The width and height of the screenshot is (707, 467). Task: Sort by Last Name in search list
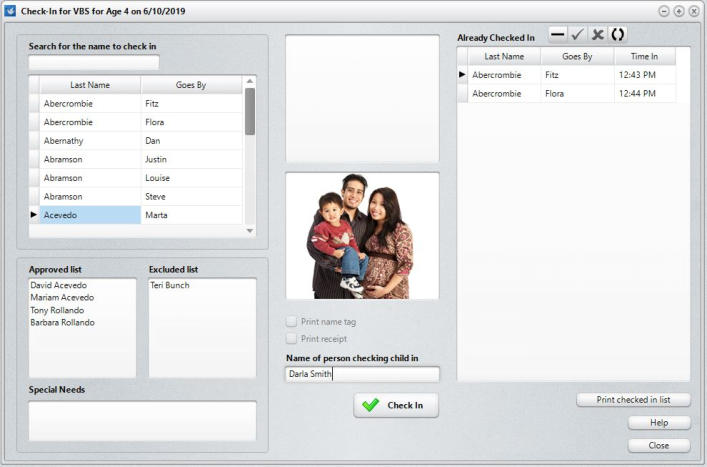(90, 85)
